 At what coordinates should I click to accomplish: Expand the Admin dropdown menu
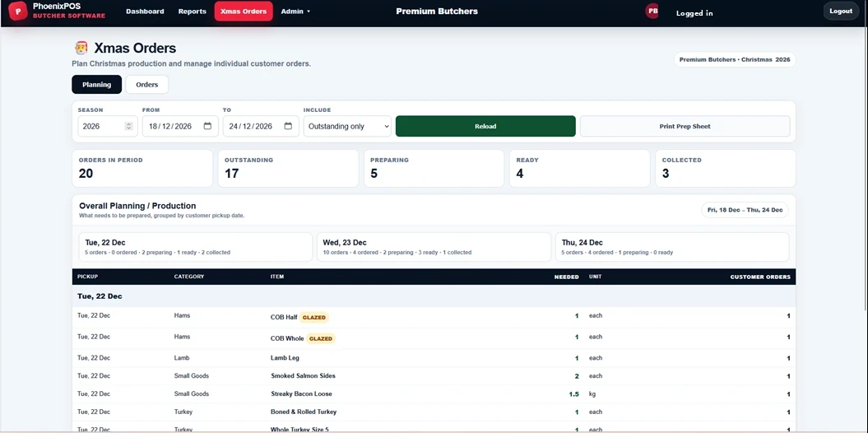pyautogui.click(x=295, y=11)
